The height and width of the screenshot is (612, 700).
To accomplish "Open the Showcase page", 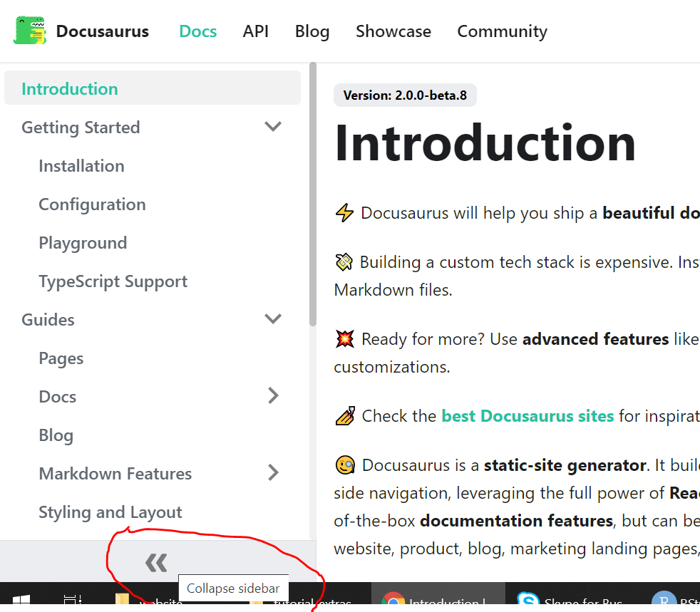I will click(x=393, y=31).
